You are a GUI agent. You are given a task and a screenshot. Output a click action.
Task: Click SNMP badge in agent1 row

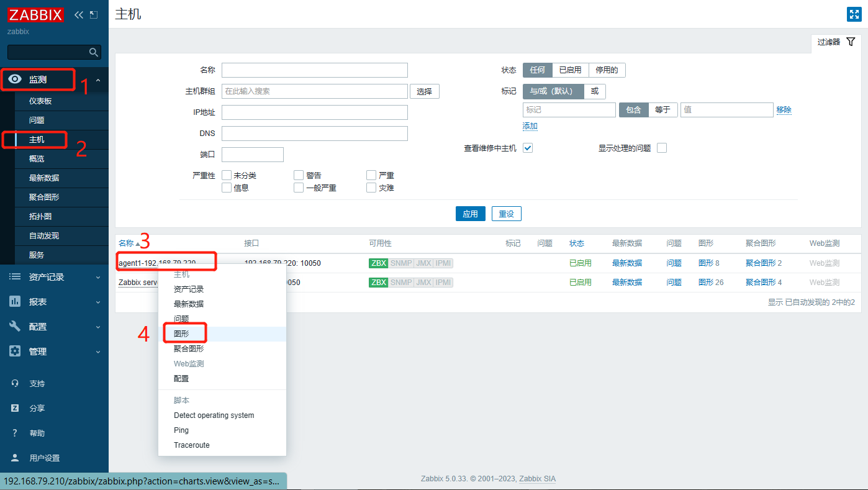click(x=401, y=263)
